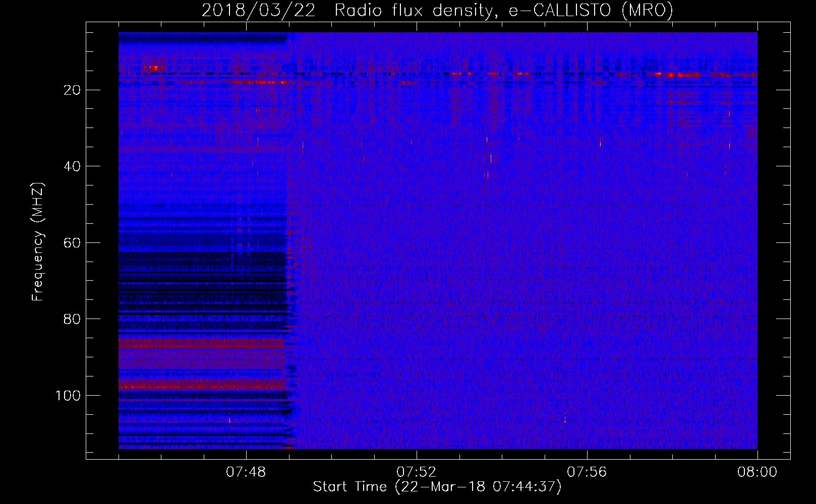Click the 'Start Time (22-Mar-18 07:44:37)' x-axis label

tap(437, 487)
